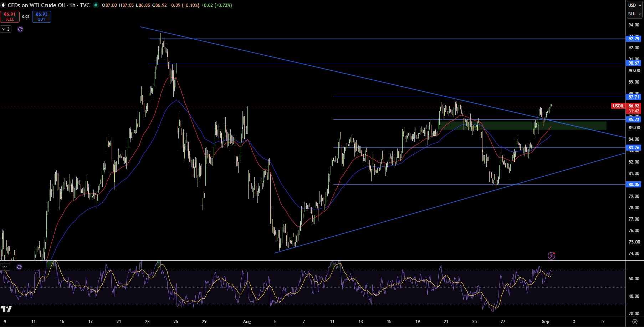Open the BLL unit dropdown
The width and height of the screenshot is (644, 327).
[x=635, y=14]
